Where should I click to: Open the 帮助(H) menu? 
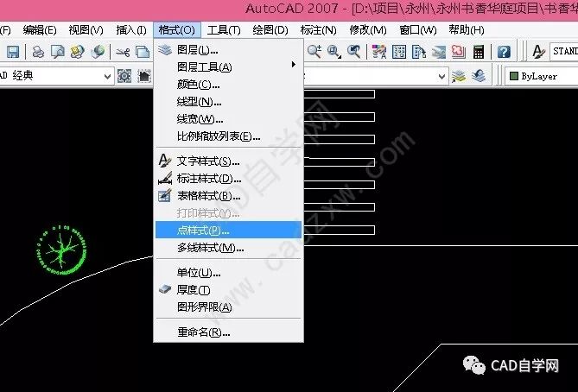pos(467,30)
